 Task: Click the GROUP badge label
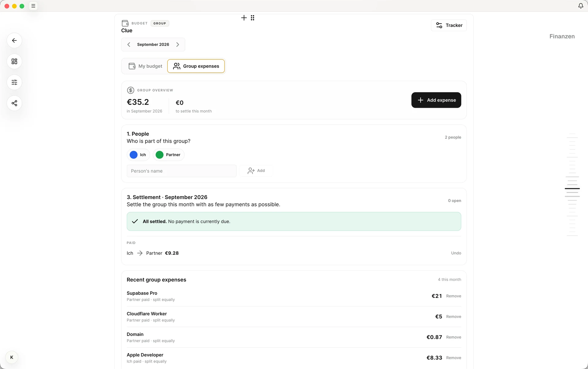point(160,23)
